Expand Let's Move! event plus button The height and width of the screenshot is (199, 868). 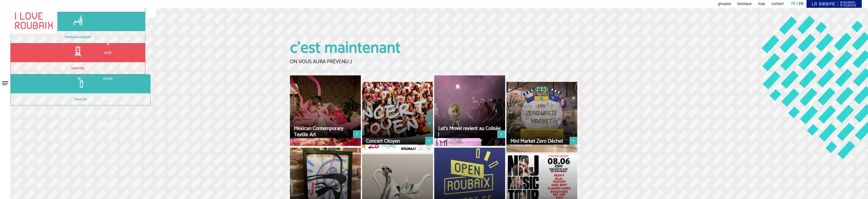(x=501, y=134)
